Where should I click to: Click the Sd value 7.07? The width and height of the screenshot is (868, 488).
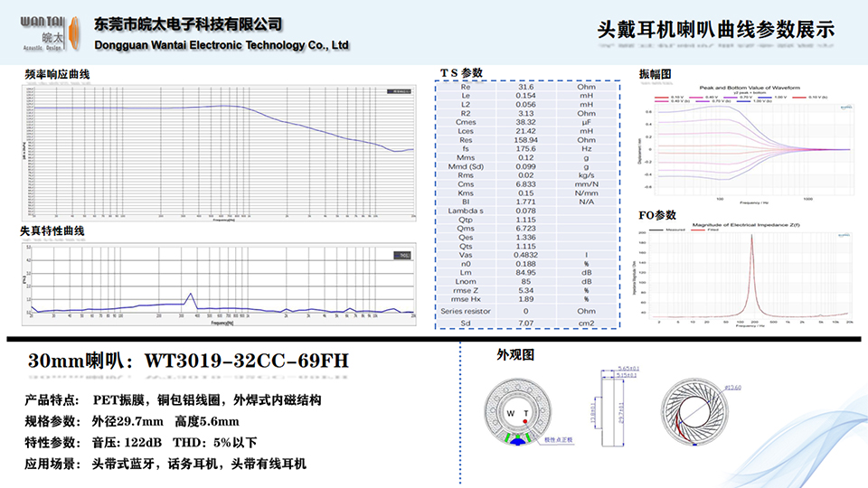526,324
